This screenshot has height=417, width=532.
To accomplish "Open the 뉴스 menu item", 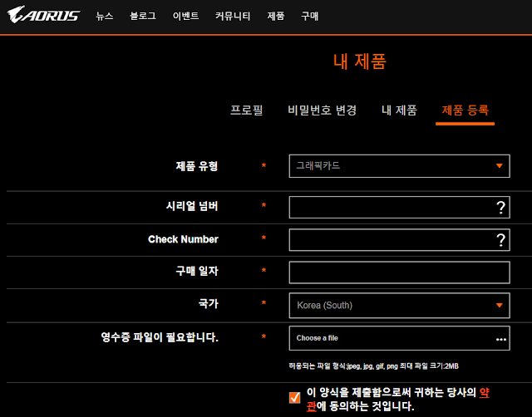I will [x=105, y=16].
